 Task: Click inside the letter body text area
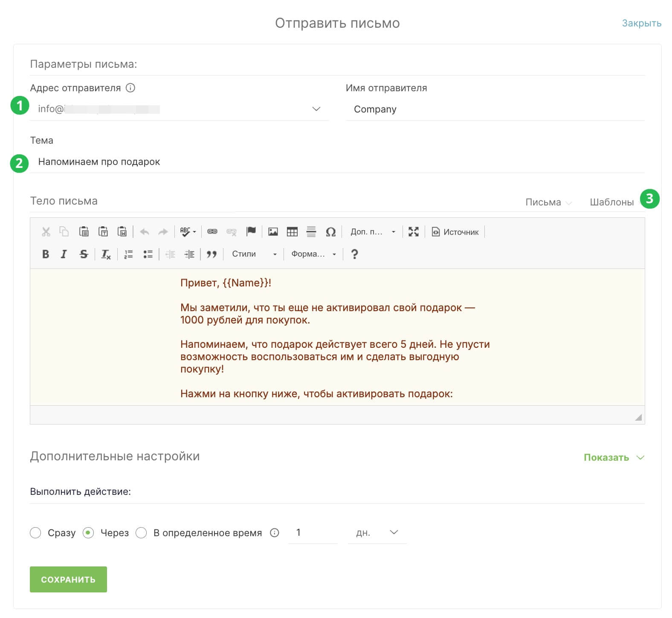(x=337, y=337)
